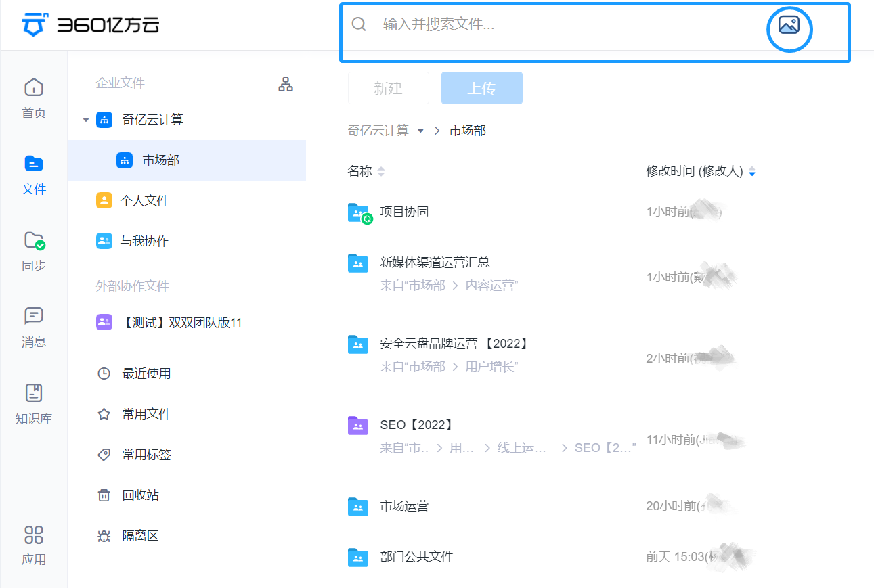Open the 市场运营 folder
The width and height of the screenshot is (874, 588).
point(404,505)
